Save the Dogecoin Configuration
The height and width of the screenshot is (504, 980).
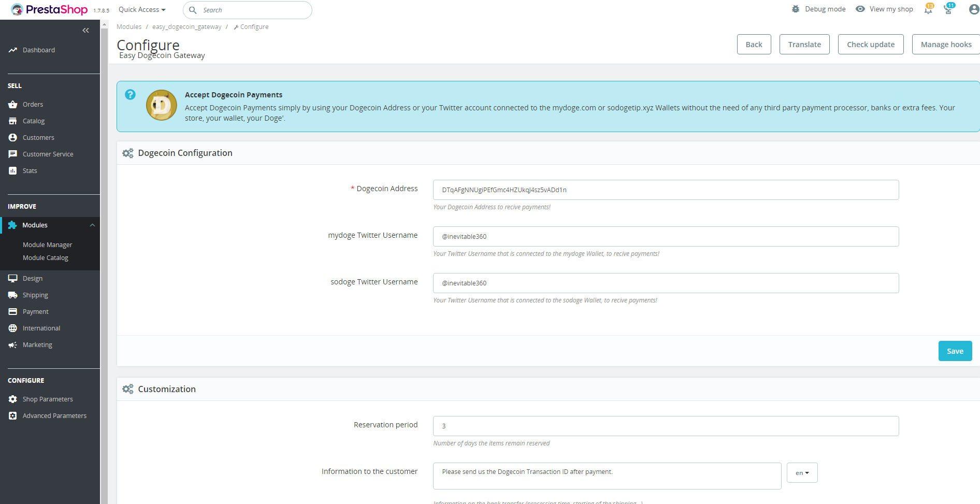tap(955, 351)
